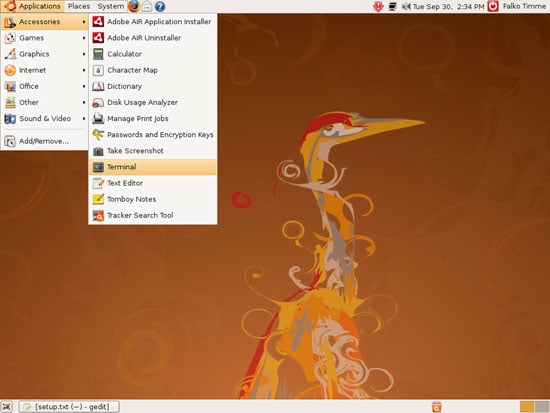
Task: Click the Applications menu label
Action: point(40,6)
